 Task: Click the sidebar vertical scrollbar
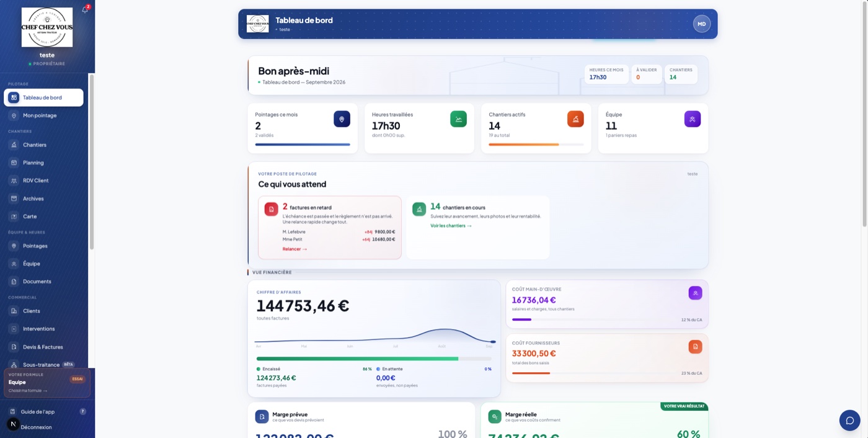pos(92,161)
